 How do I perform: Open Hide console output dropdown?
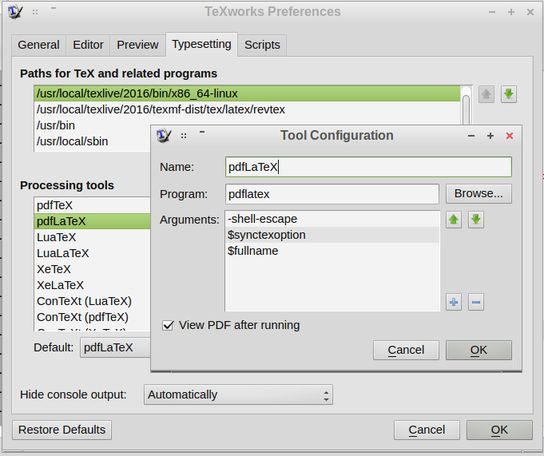238,395
